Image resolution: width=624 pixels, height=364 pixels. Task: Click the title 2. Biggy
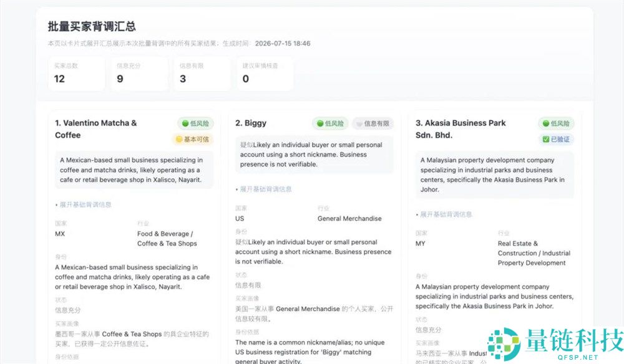[251, 123]
